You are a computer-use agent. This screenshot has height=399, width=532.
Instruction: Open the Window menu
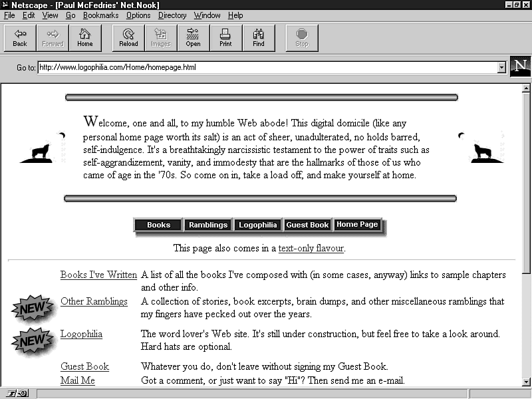(x=207, y=15)
